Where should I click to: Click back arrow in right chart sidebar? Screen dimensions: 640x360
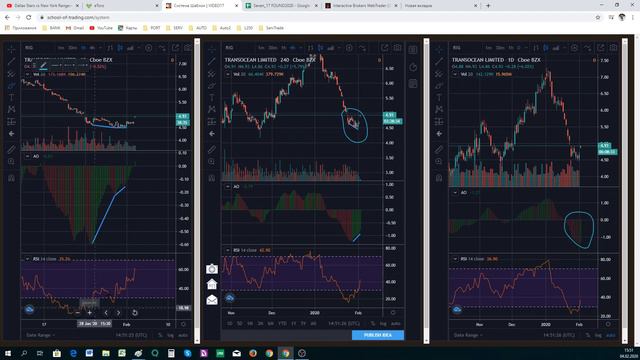point(439,133)
